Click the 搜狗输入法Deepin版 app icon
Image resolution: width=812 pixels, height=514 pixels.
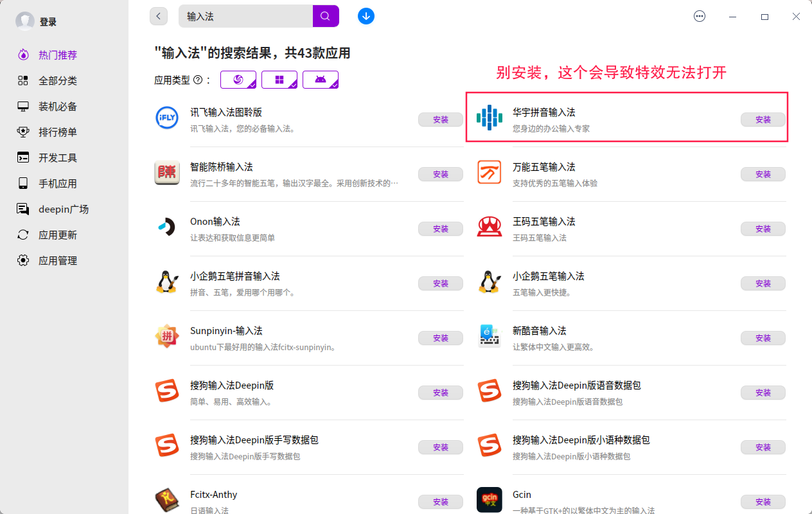tap(166, 392)
